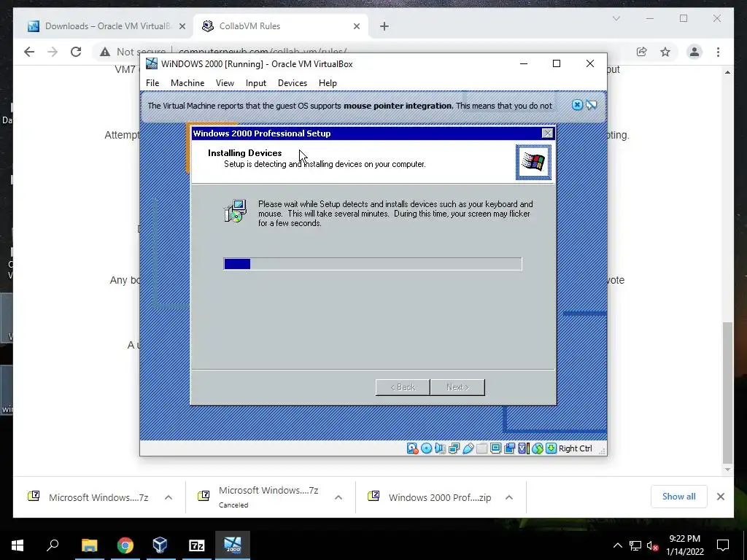Open 7-Zip from the taskbar
Image resolution: width=747 pixels, height=560 pixels.
point(197,545)
